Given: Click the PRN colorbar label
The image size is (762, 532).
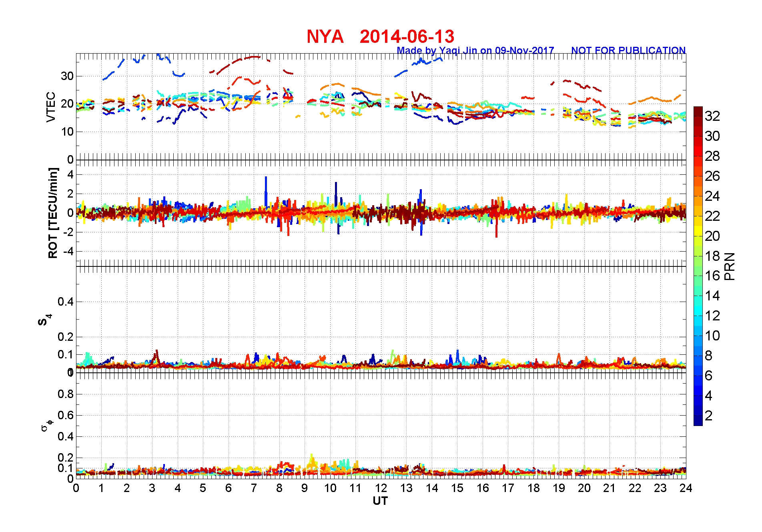Looking at the screenshot, I should [x=730, y=266].
